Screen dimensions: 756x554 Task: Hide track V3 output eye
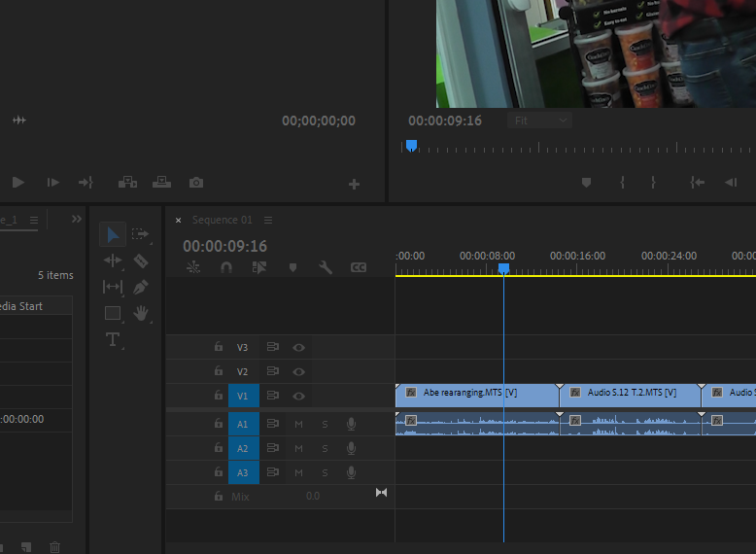298,348
